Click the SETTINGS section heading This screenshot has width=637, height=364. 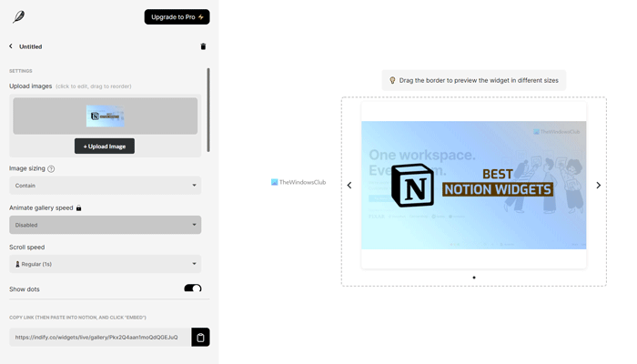[21, 71]
